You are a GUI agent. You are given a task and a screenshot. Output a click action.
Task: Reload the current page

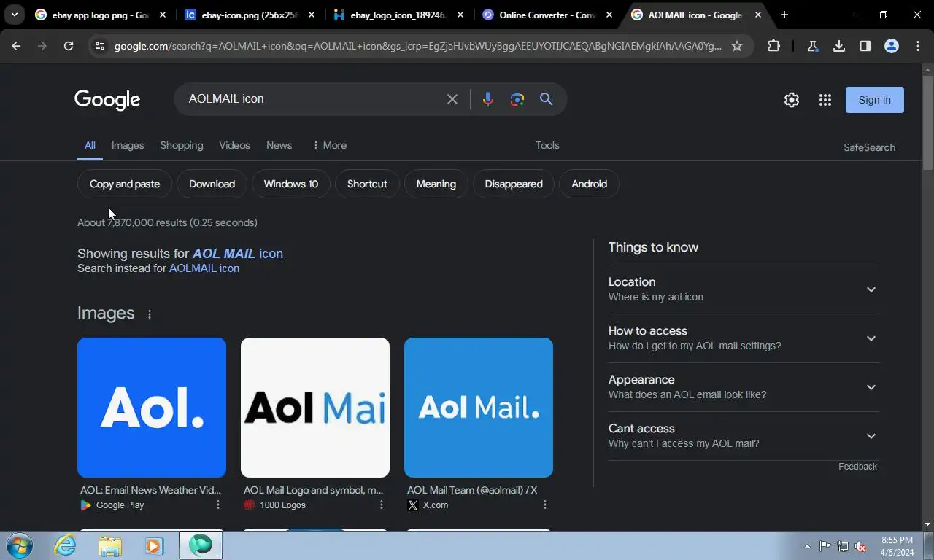coord(69,46)
